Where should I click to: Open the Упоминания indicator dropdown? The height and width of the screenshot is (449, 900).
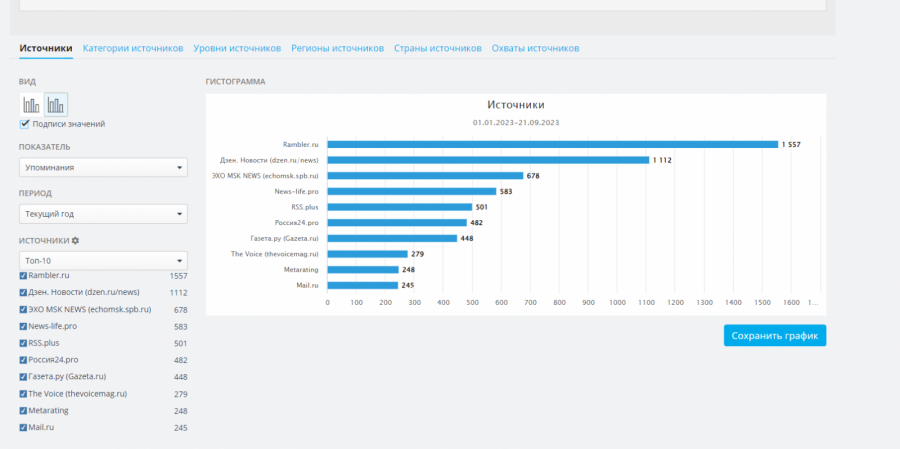(x=103, y=168)
